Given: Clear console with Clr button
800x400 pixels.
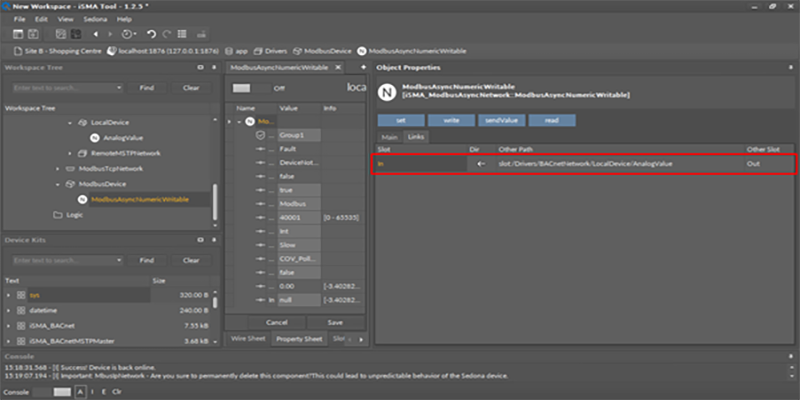Looking at the screenshot, I should [x=117, y=392].
